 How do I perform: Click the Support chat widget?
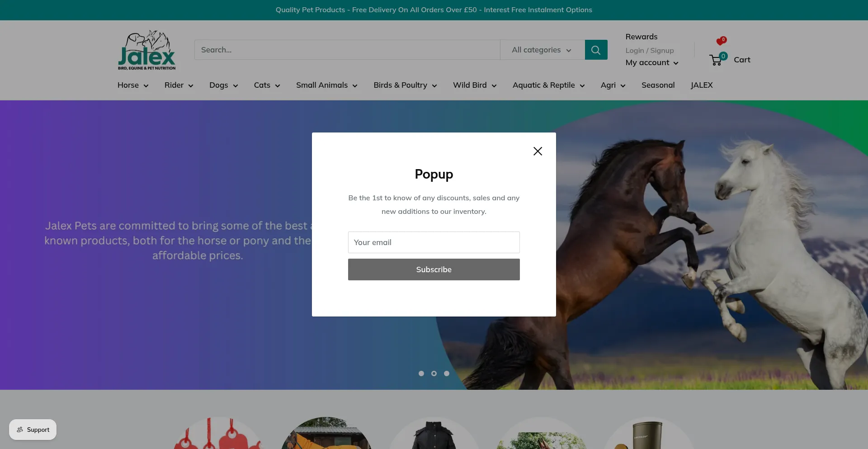[33, 430]
